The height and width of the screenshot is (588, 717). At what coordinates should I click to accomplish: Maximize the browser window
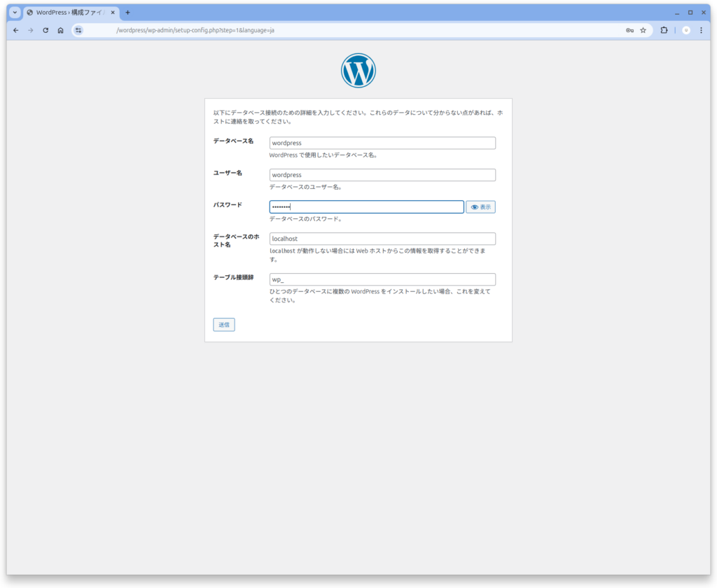click(x=690, y=13)
